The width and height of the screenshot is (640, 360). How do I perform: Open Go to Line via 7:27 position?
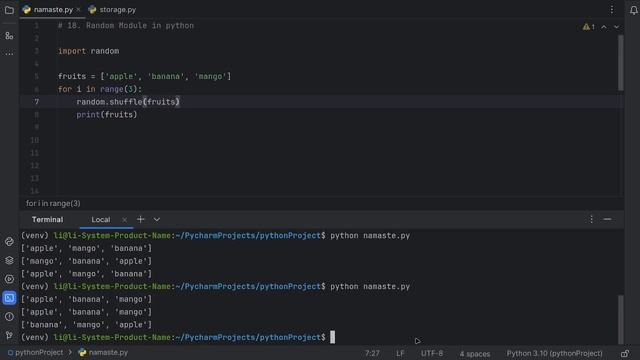click(x=372, y=353)
